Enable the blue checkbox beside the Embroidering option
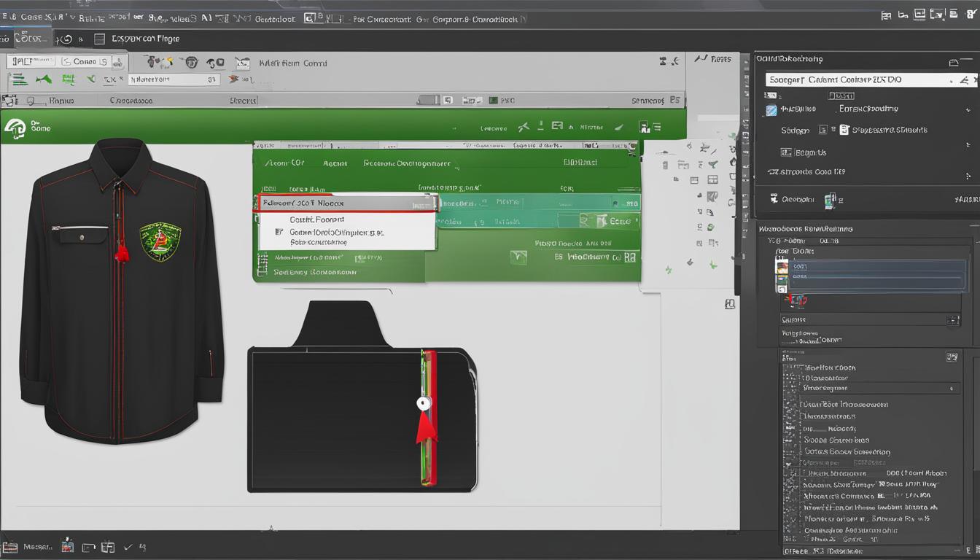980x560 pixels. (772, 109)
